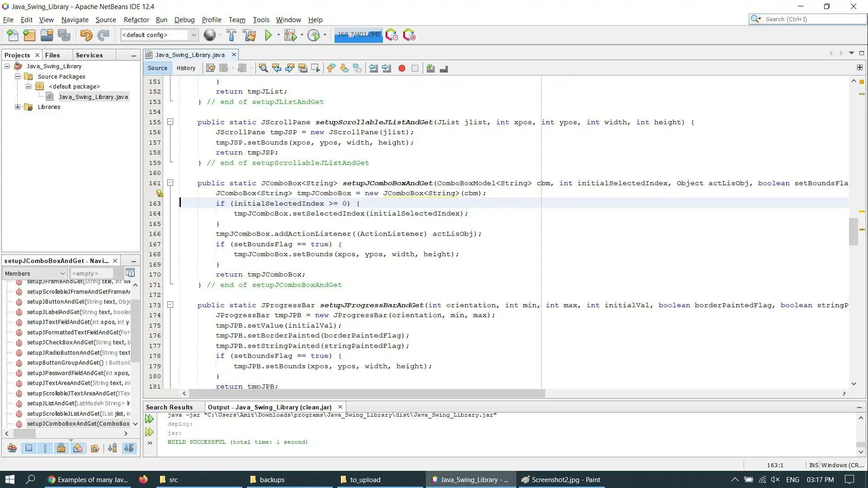Click the New Project icon
Image resolution: width=868 pixels, height=488 pixels.
(29, 35)
